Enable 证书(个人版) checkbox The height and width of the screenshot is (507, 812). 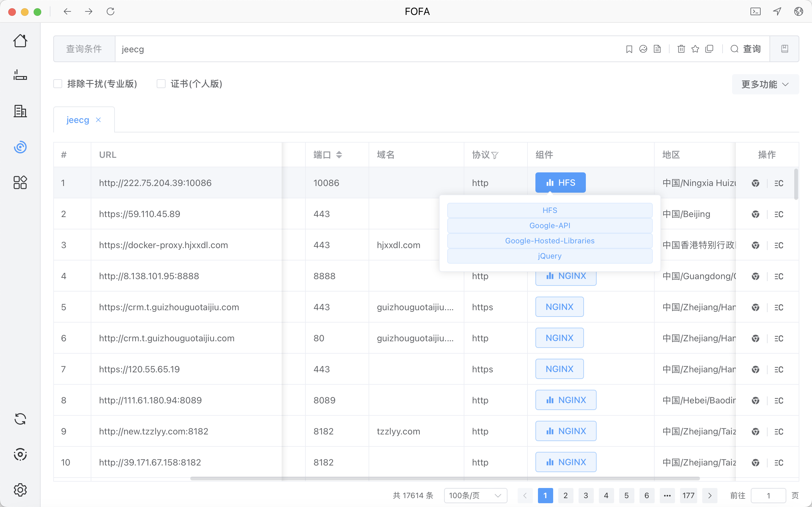pos(161,84)
